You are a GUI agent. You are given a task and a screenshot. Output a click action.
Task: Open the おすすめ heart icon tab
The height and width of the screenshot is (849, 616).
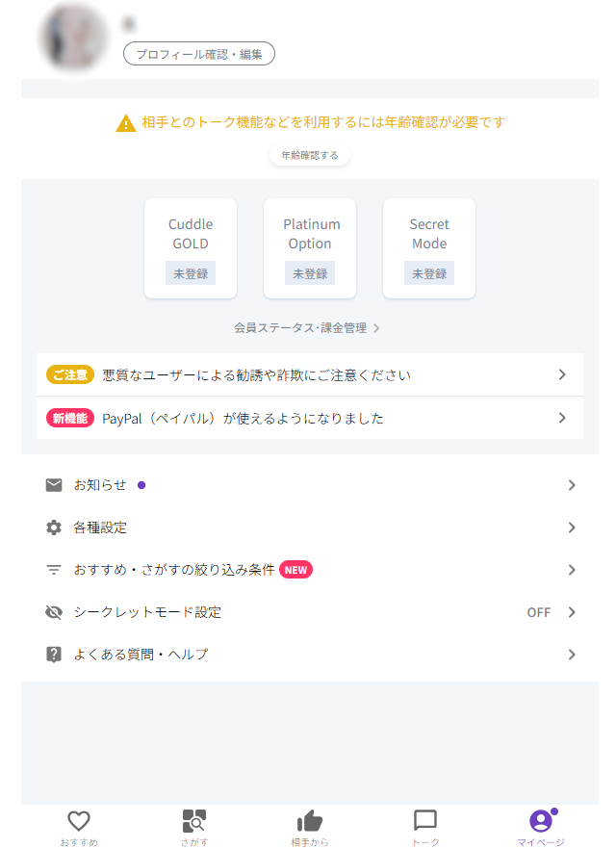tap(79, 821)
